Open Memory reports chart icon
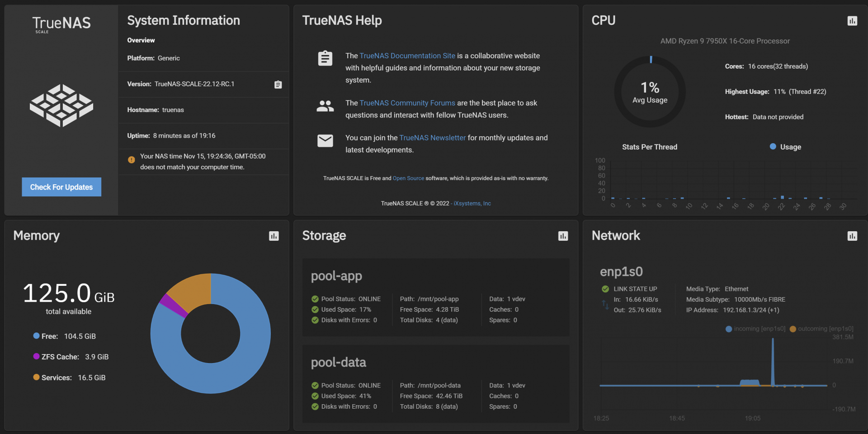Screen dimensions: 868x434 274,236
